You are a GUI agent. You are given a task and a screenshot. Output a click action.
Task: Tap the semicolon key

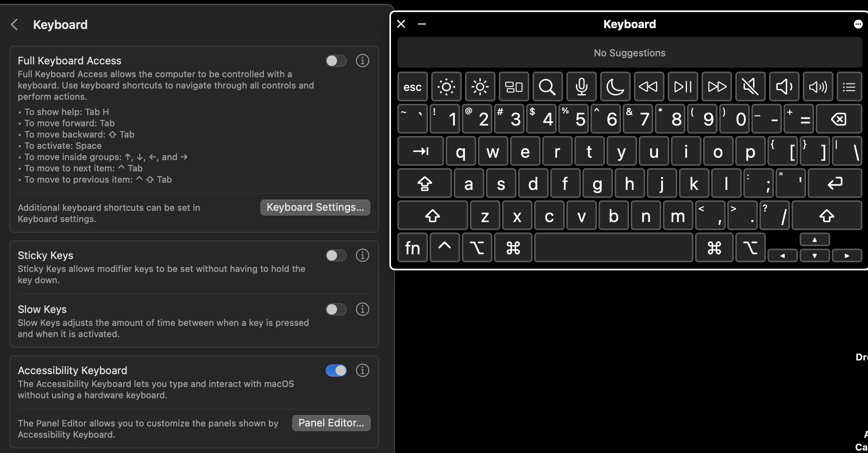click(x=759, y=183)
